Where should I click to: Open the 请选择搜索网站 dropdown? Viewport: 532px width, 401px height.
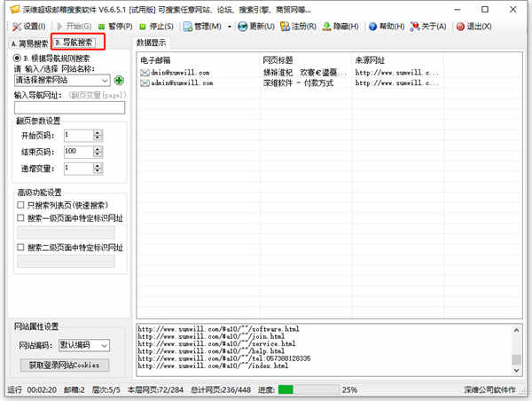coord(62,80)
